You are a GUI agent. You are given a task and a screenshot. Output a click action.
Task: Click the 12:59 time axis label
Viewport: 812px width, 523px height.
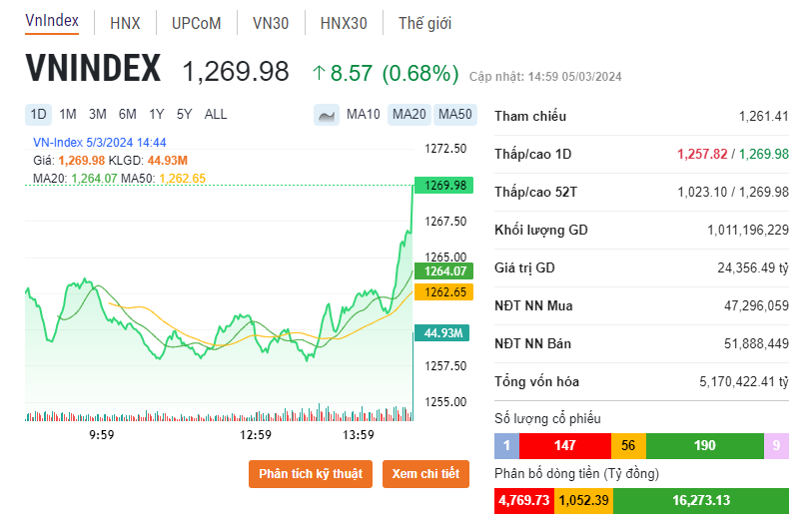(x=256, y=435)
